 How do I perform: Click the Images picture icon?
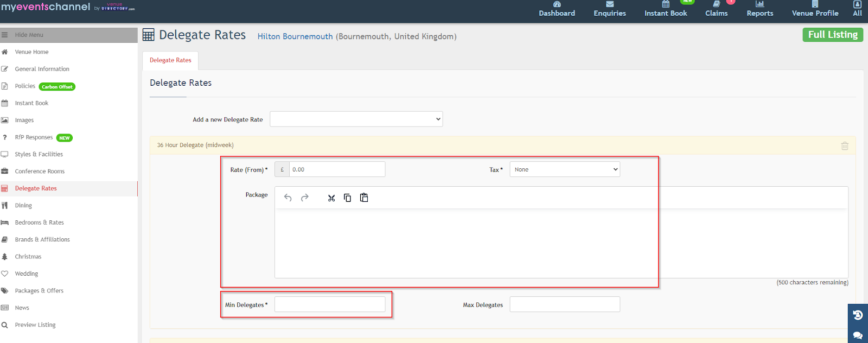[x=4, y=120]
